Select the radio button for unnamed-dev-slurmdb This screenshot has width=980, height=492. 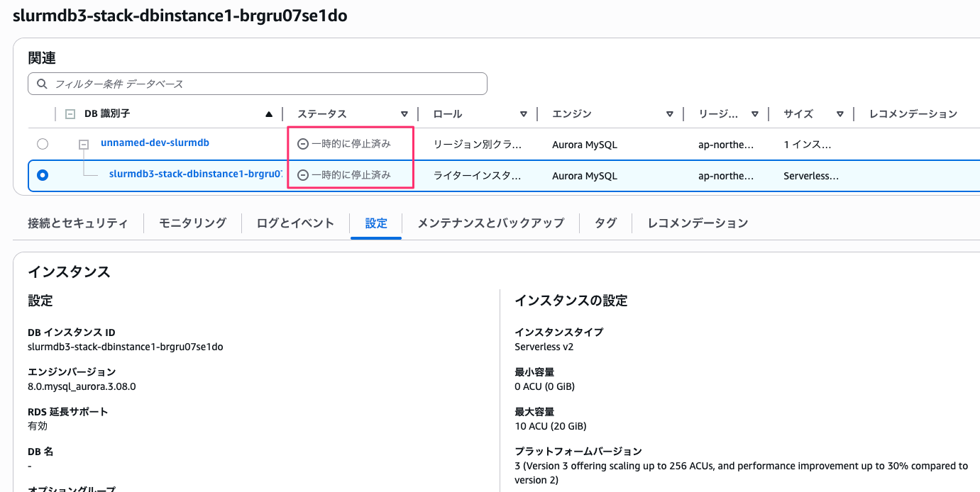click(x=42, y=144)
